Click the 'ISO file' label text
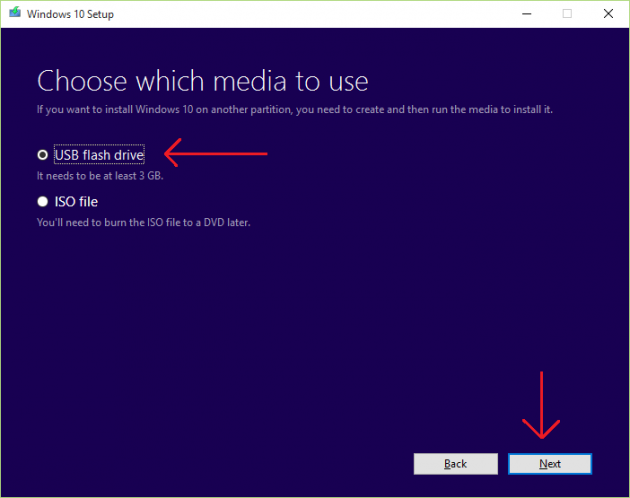 tap(76, 201)
